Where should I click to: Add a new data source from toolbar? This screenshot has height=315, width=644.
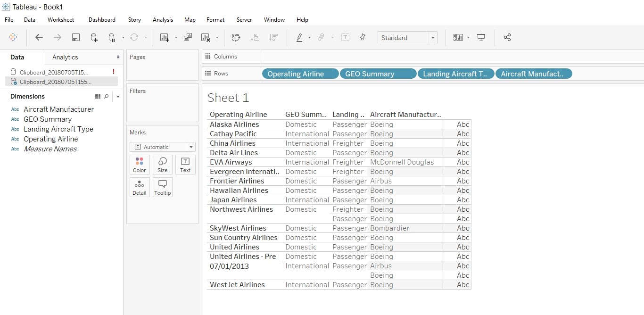click(94, 38)
